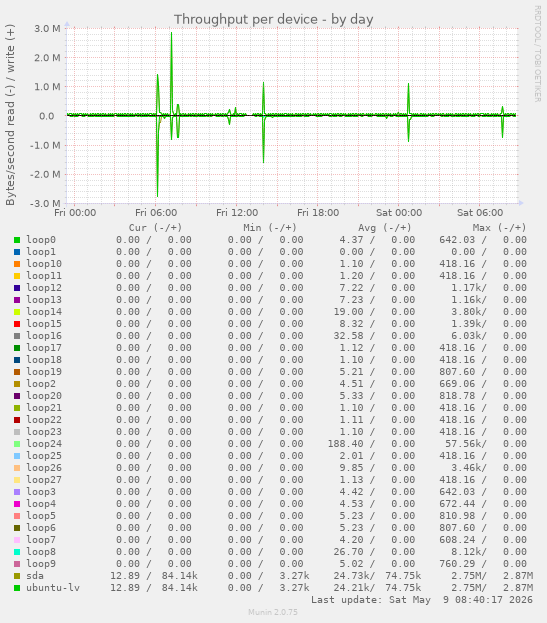Click ubuntu-lv average read value 24.21k

(x=354, y=588)
